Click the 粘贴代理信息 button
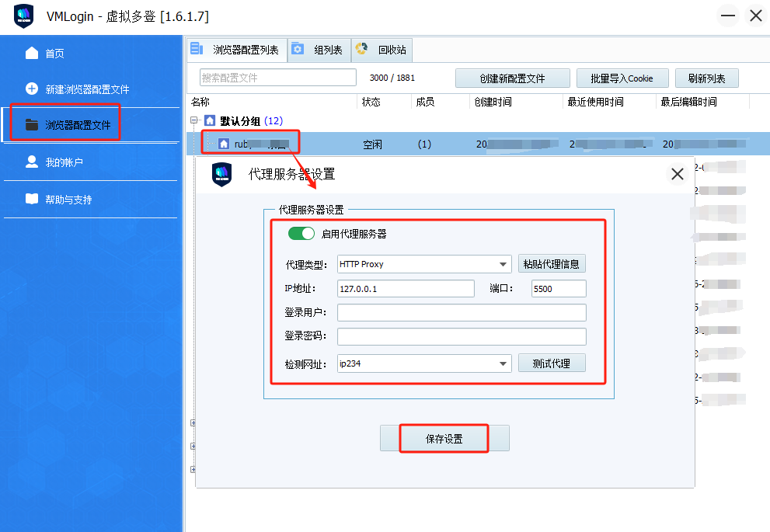 552,264
